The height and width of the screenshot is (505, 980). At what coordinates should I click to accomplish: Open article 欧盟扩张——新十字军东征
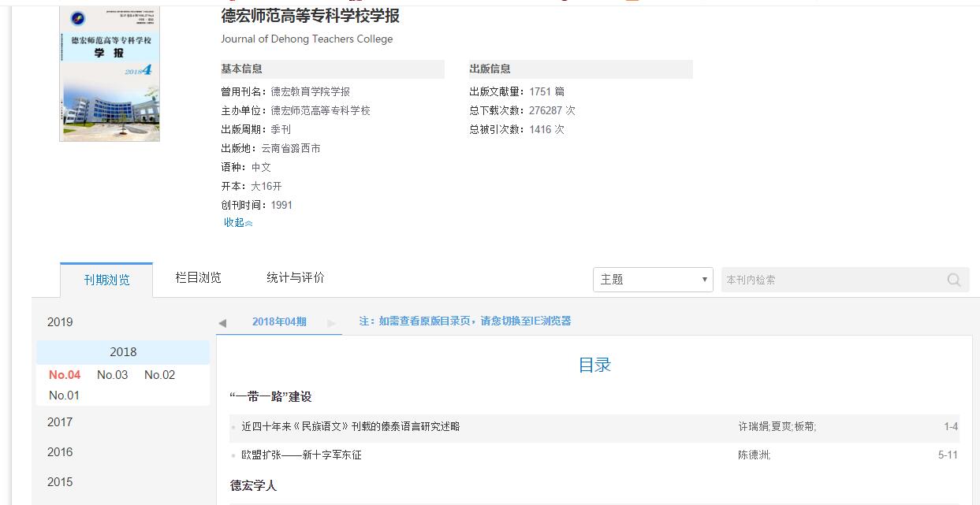click(301, 455)
